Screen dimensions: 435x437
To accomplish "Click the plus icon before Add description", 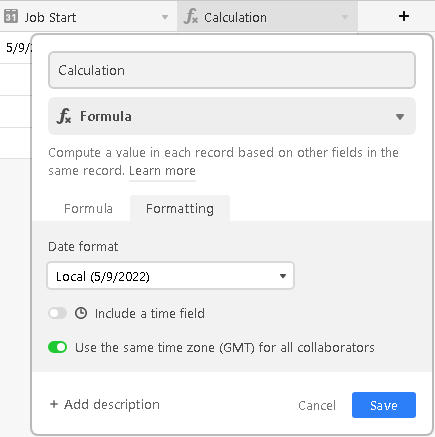I will coord(54,404).
